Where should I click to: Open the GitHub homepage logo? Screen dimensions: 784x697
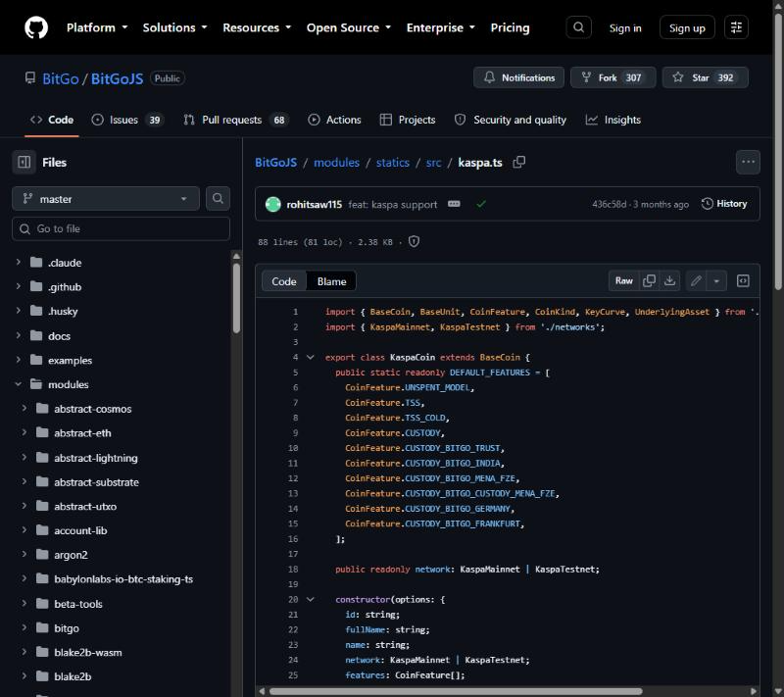36,27
